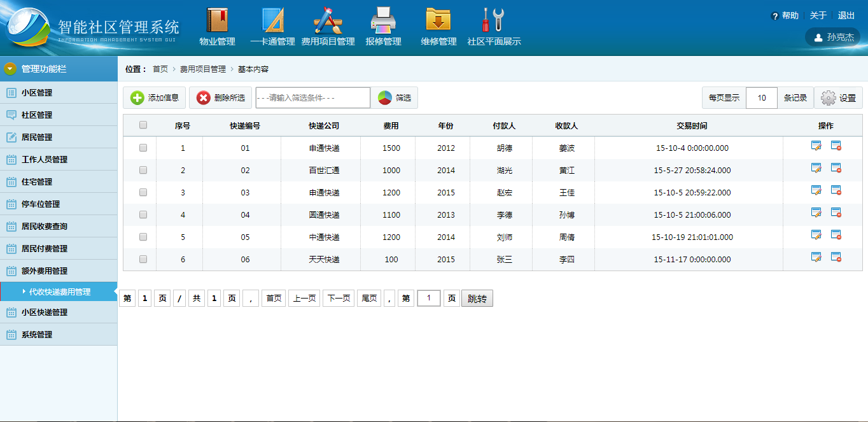This screenshot has height=422, width=868.
Task: Expand 停车位管理 in sidebar
Action: pyautogui.click(x=59, y=204)
